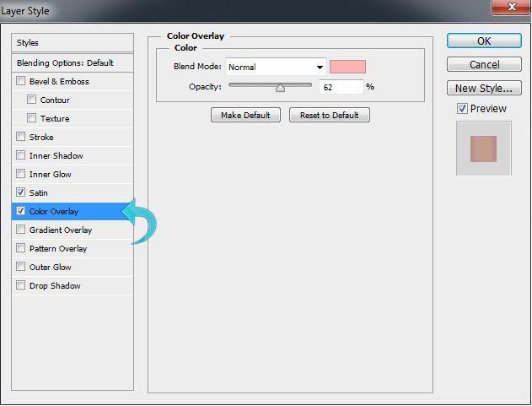Click the Make Default button

tap(245, 115)
